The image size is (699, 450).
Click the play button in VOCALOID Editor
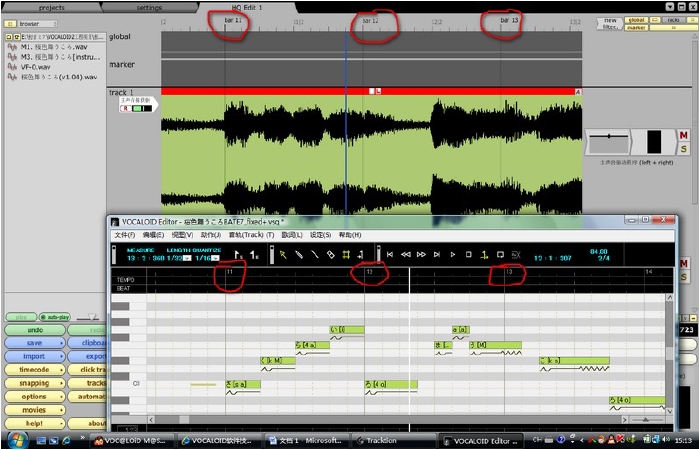coord(452,255)
